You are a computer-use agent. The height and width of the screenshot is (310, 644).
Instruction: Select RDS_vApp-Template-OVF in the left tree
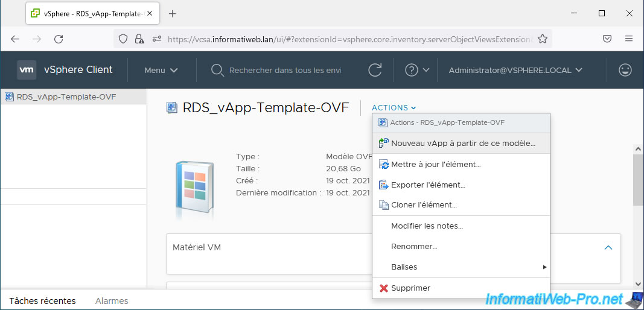[73, 97]
